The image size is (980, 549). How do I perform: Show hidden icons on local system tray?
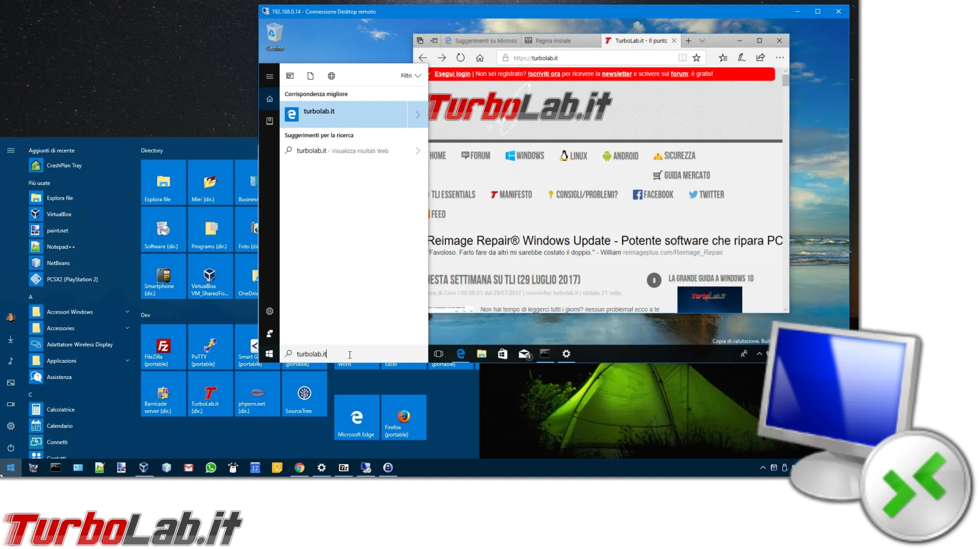[x=763, y=468]
